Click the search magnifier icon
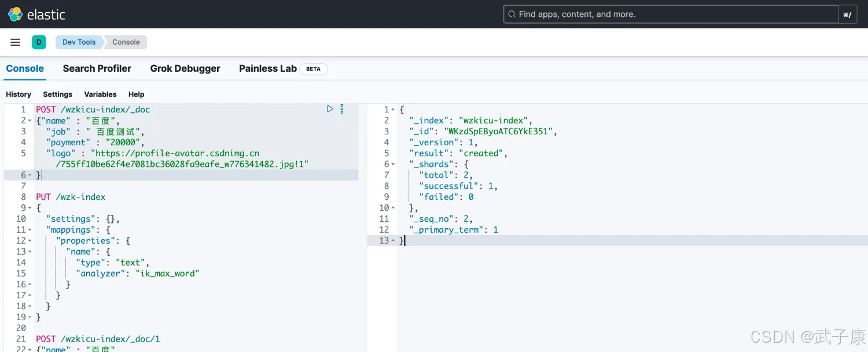Screen dimensions: 868x352 click(512, 14)
